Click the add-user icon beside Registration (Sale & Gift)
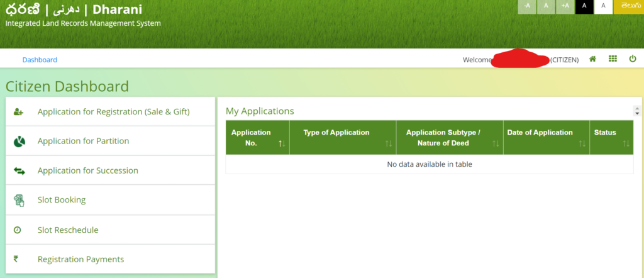This screenshot has width=644, height=278. coord(18,112)
